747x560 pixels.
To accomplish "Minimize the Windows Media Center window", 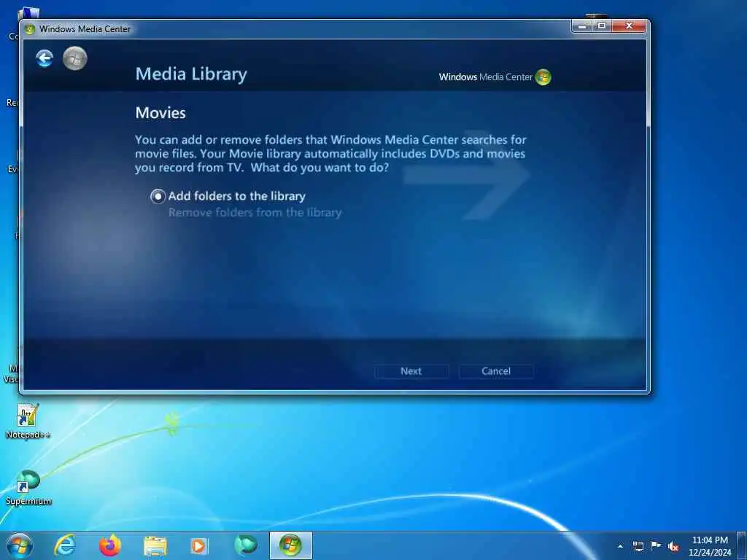I will (581, 26).
